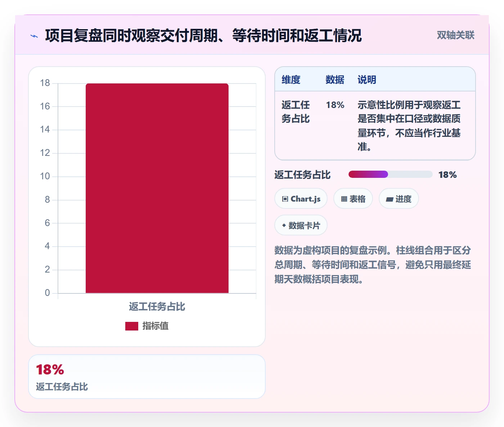Select the 数据卡片 chip
This screenshot has width=504, height=427.
tap(301, 225)
